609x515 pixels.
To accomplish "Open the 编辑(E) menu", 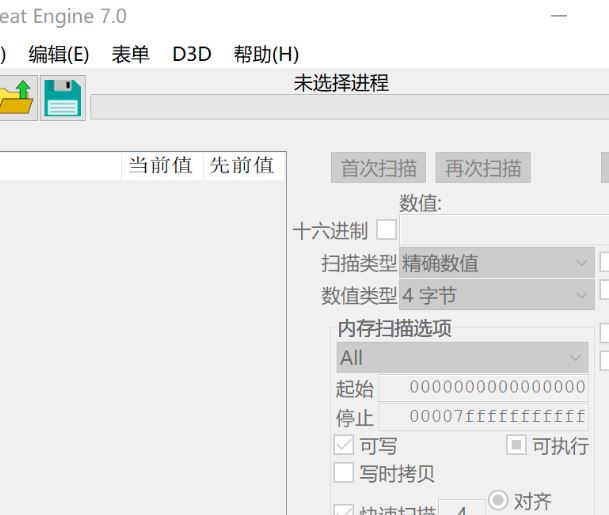I will point(59,54).
